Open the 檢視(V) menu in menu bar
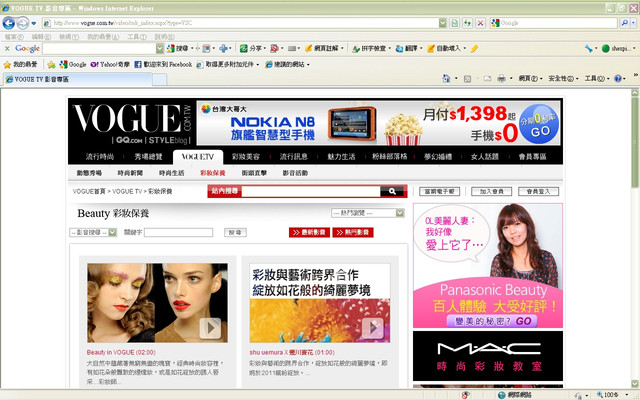The image size is (640, 400). [x=69, y=37]
